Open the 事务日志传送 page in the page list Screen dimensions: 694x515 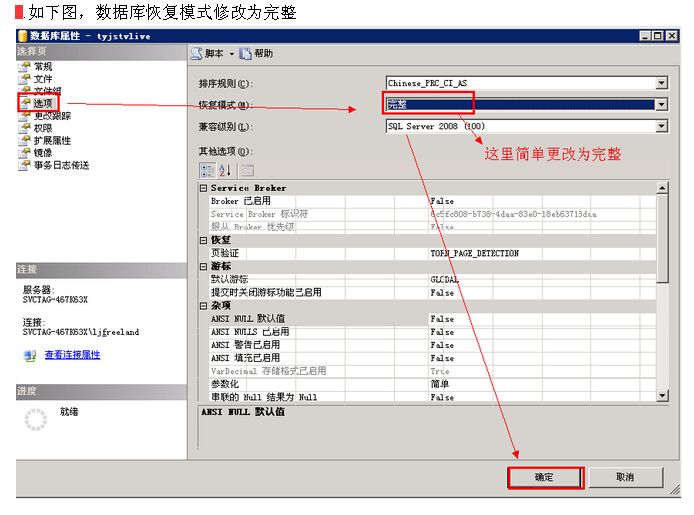coord(61,166)
